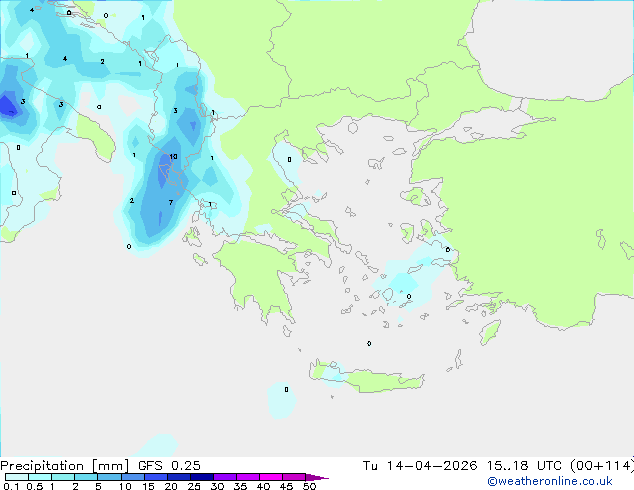This screenshot has height=490, width=634.
Task: Click the 'GFS 0.25' model label
Action: click(x=169, y=466)
